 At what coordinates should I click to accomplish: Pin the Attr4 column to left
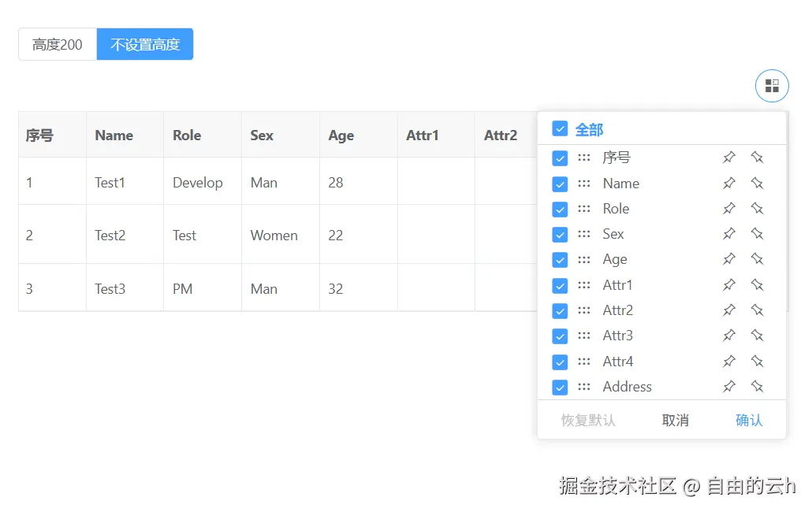pyautogui.click(x=729, y=362)
